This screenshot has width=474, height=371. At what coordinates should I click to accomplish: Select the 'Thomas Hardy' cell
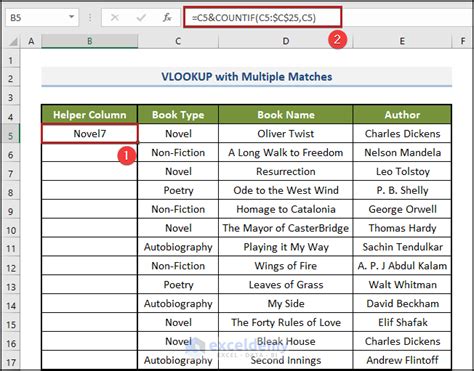click(x=402, y=228)
